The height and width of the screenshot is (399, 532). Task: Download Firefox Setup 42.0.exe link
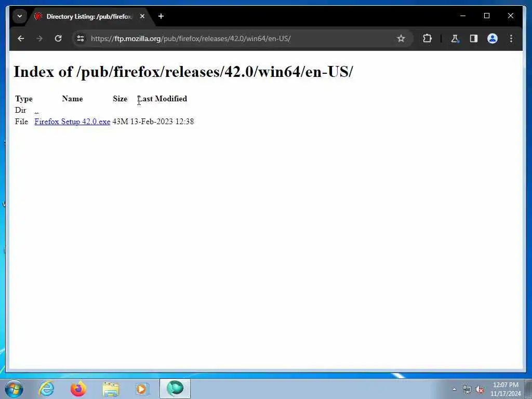(x=72, y=122)
